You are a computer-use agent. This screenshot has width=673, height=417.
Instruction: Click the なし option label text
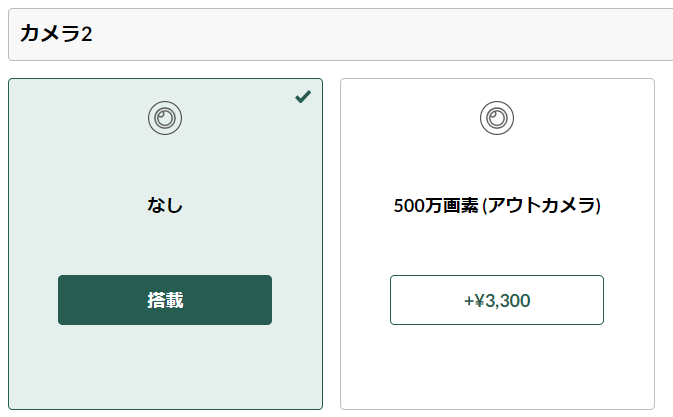coord(165,205)
